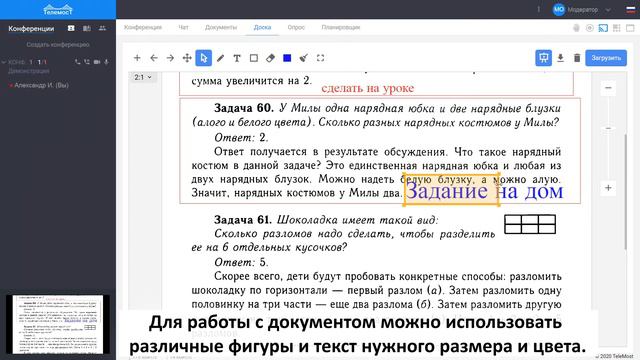This screenshot has width=640, height=360.
Task: Switch to the Чат tab
Action: coord(183,27)
